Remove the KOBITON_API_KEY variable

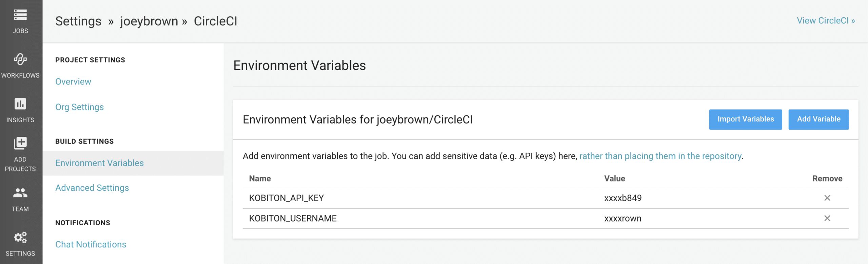[827, 198]
